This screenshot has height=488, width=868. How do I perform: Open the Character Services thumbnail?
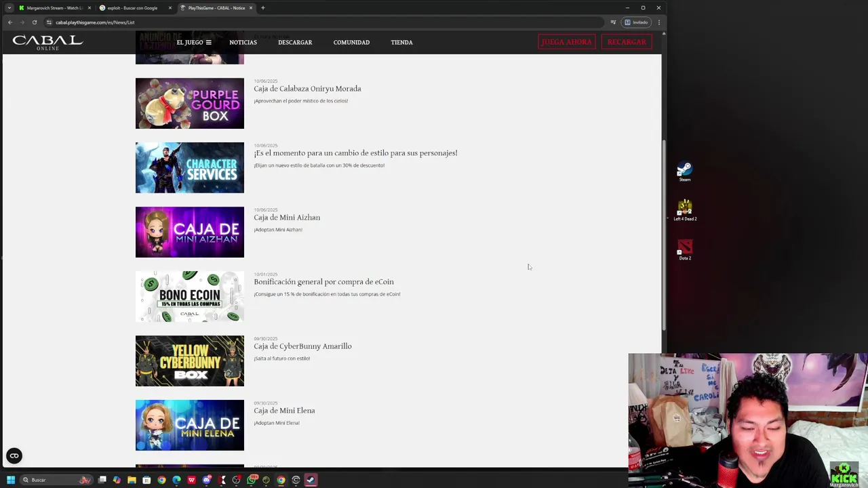189,167
